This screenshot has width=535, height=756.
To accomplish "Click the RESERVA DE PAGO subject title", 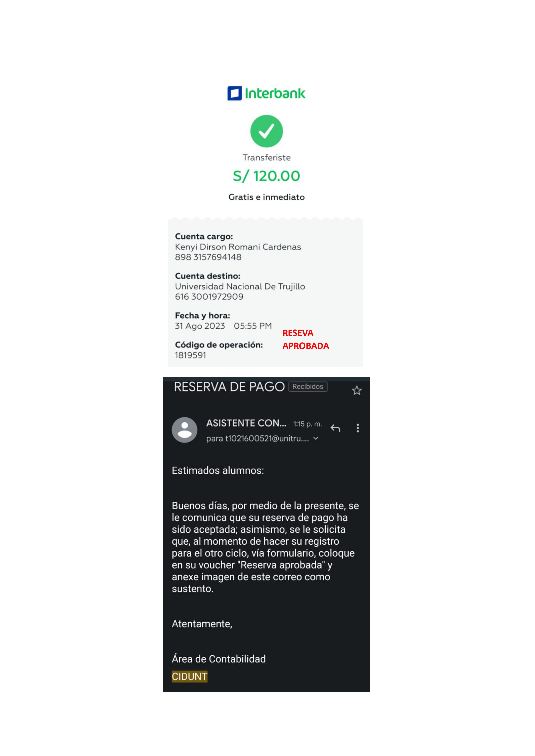I will tap(229, 387).
